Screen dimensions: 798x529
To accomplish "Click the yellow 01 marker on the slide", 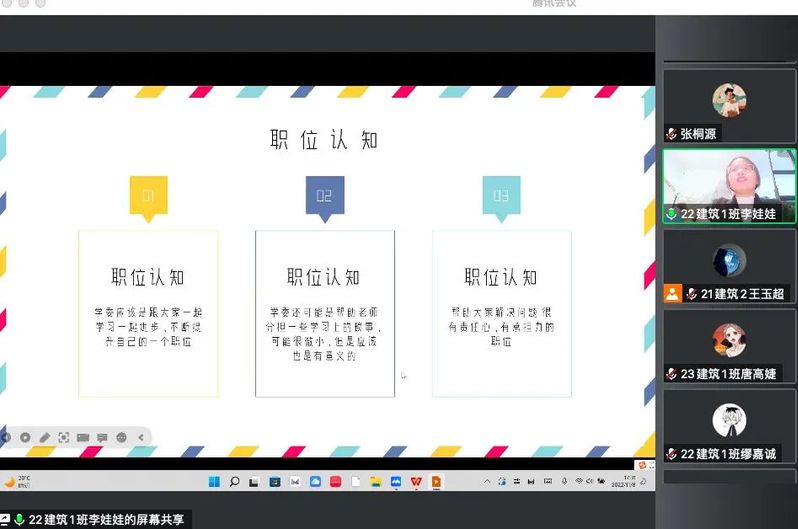I will 148,196.
